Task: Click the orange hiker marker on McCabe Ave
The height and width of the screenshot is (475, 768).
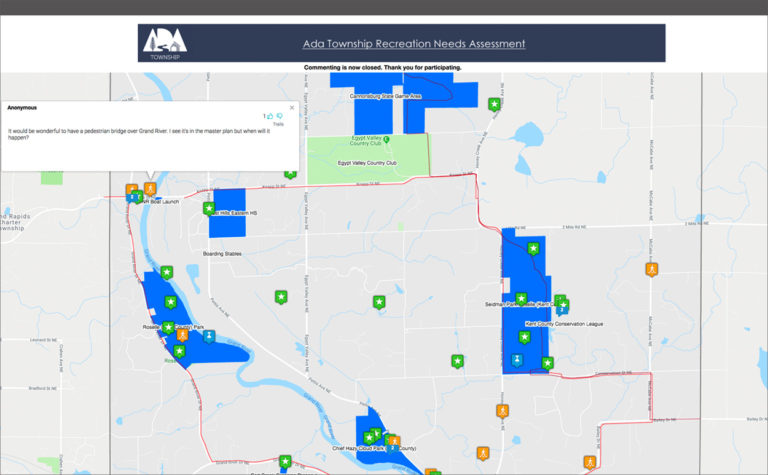Action: tap(651, 269)
